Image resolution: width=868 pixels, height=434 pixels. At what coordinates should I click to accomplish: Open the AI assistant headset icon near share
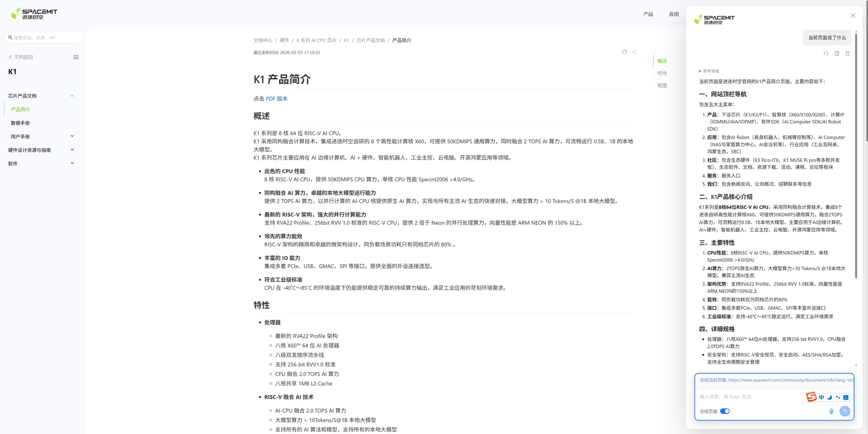(x=624, y=52)
